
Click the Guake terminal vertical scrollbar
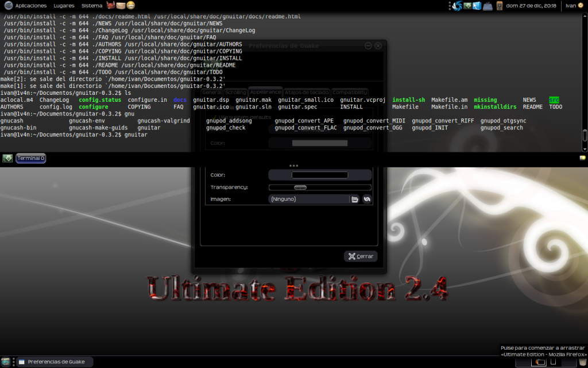pos(584,135)
